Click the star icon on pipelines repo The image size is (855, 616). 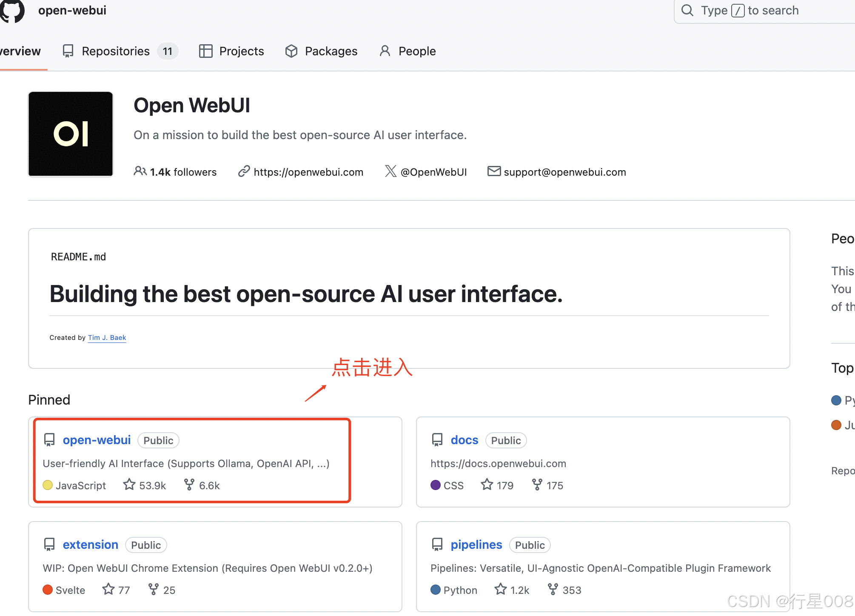(x=501, y=589)
